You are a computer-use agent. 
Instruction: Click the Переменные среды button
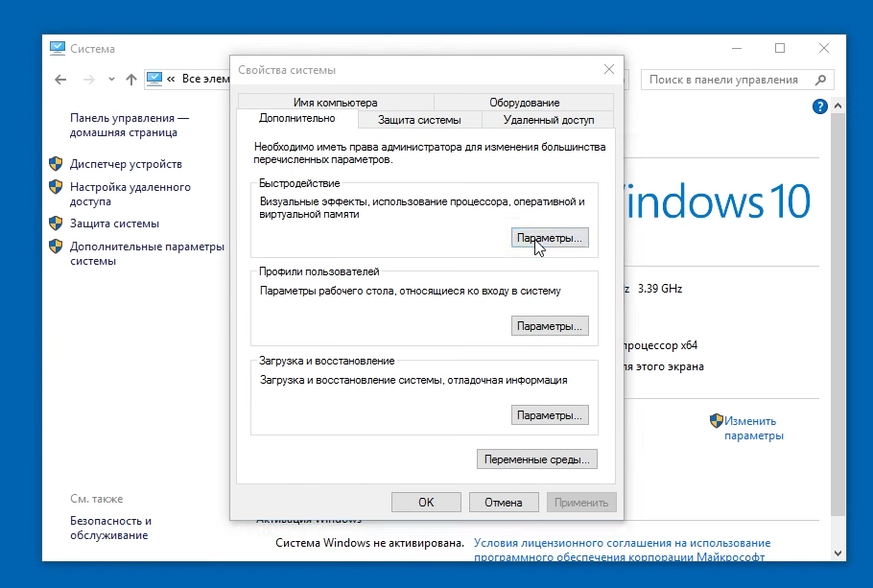coord(537,459)
